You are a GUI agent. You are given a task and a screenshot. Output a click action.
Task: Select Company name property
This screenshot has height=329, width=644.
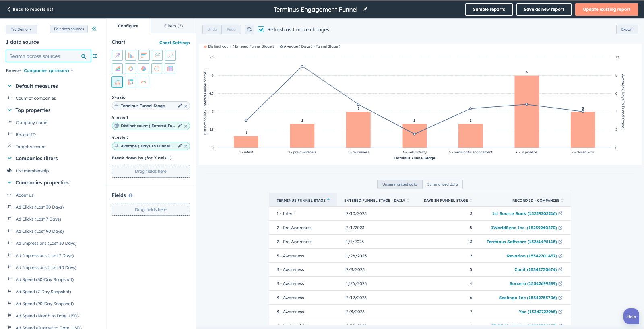[31, 122]
